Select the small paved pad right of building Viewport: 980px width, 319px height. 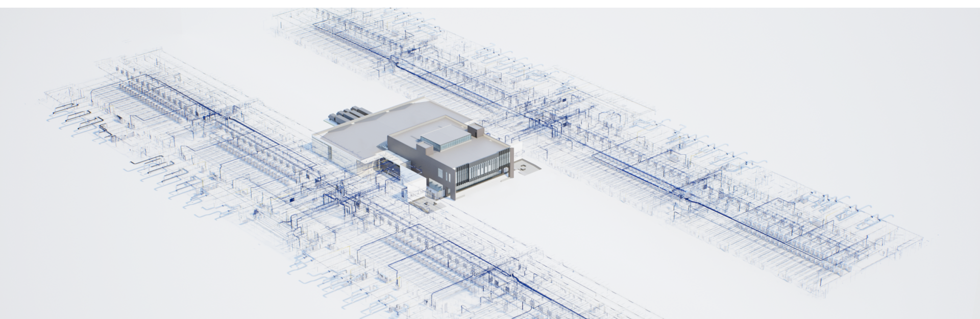[x=525, y=168]
